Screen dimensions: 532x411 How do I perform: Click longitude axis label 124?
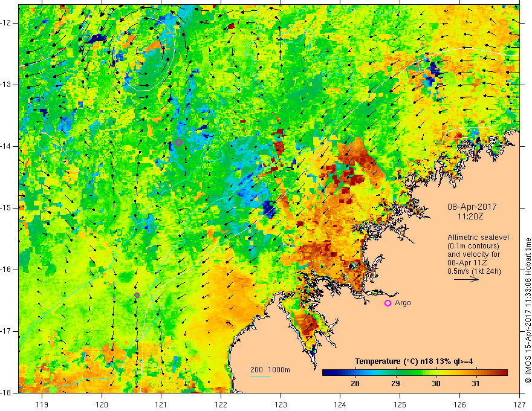pos(340,404)
